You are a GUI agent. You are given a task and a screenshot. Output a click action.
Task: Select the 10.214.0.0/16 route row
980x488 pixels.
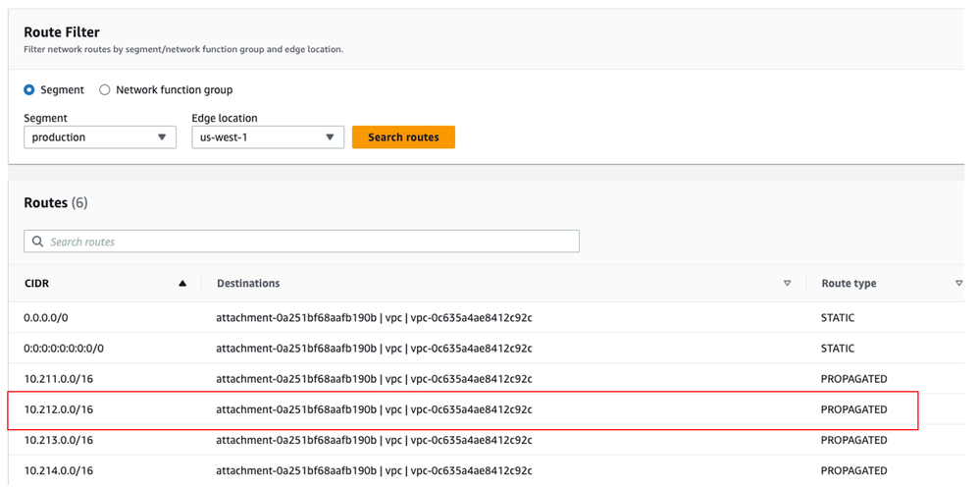[59, 471]
